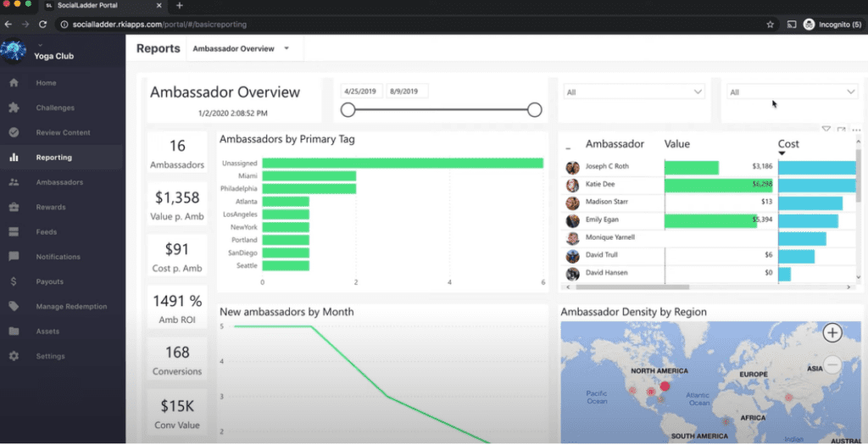Image resolution: width=868 pixels, height=445 pixels.
Task: Sort table by Cost column header
Action: tap(788, 144)
